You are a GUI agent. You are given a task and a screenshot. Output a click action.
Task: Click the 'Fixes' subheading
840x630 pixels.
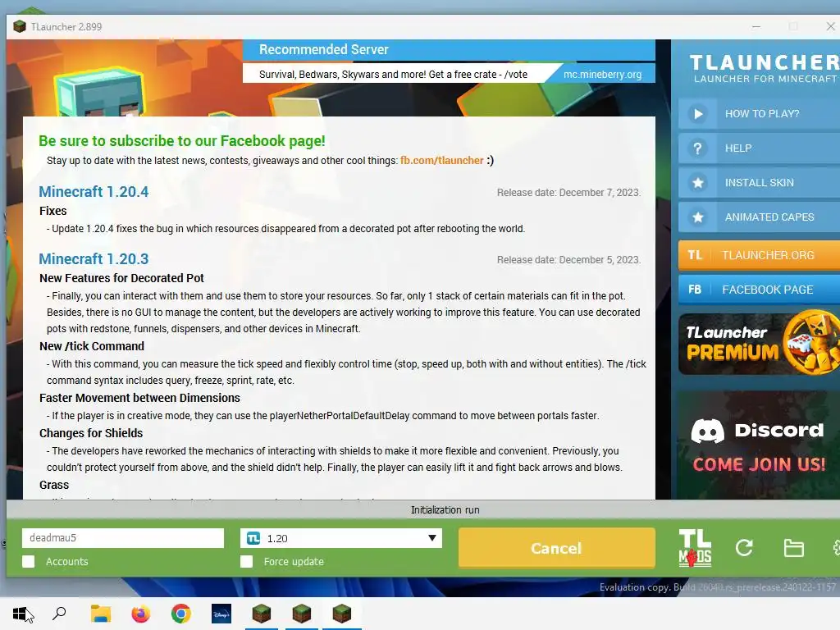53,211
